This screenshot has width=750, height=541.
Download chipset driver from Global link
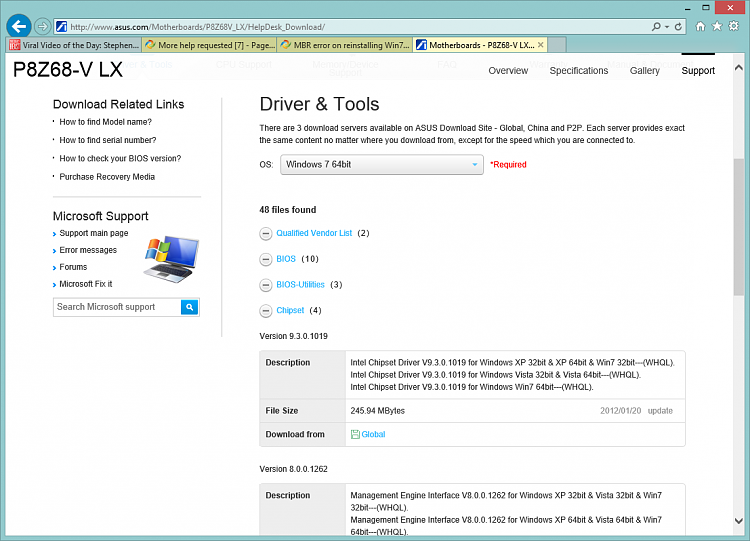(x=373, y=434)
